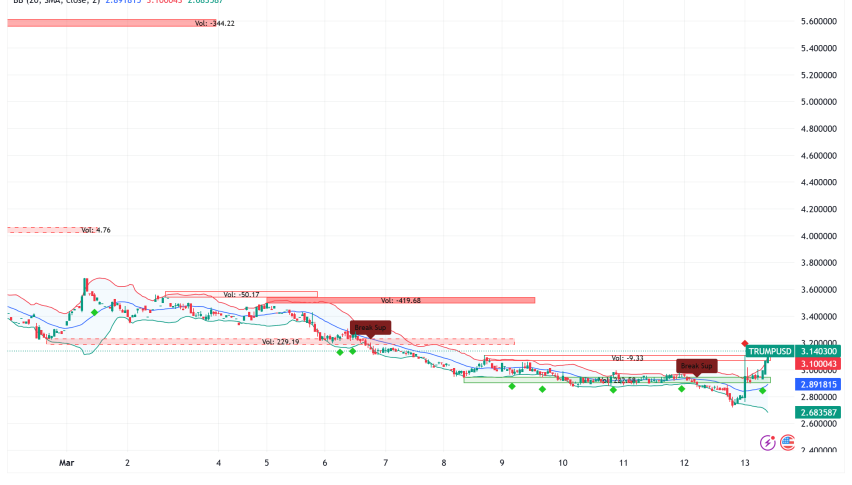Image resolution: width=852 pixels, height=485 pixels.
Task: Select the Break Sup label near March 6
Action: [369, 327]
